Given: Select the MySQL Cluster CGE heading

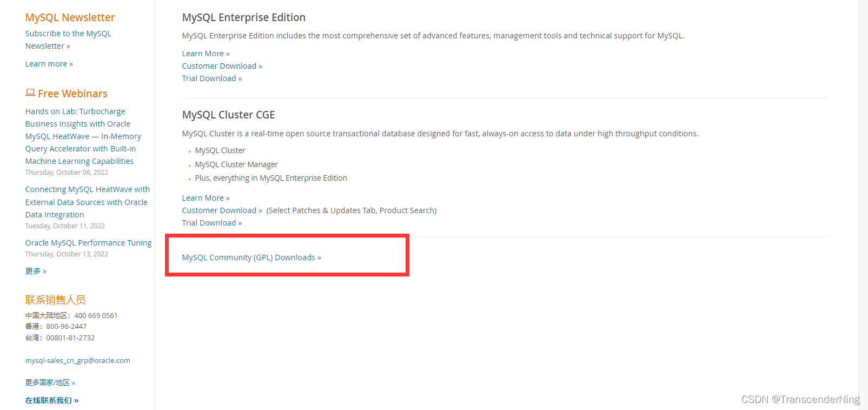Looking at the screenshot, I should point(228,114).
